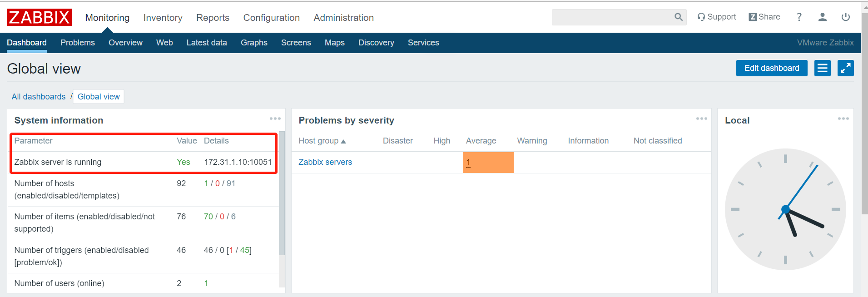Image resolution: width=868 pixels, height=297 pixels.
Task: Click the Zabbix logo
Action: click(39, 17)
